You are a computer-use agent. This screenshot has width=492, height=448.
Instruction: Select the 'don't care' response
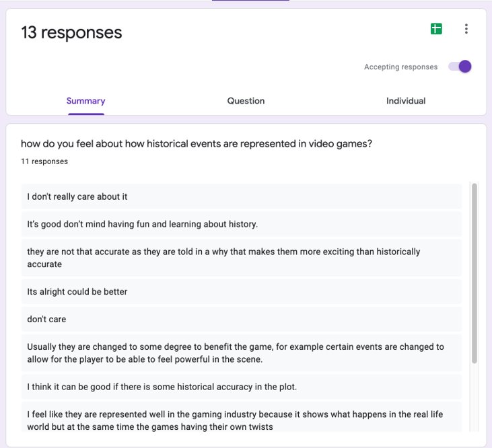tap(242, 319)
